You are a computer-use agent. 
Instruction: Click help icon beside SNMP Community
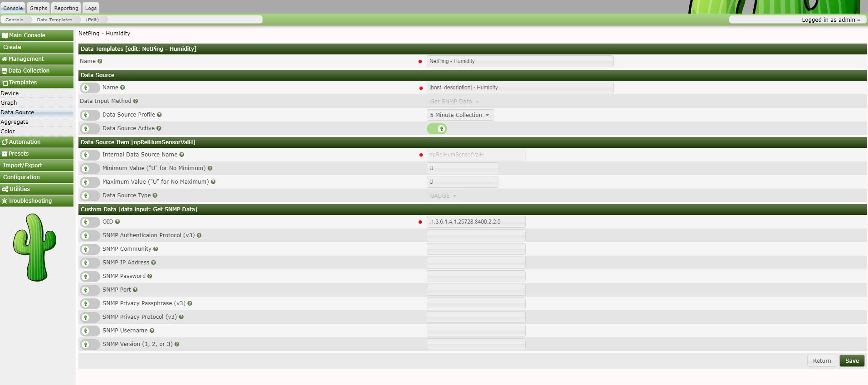click(156, 249)
